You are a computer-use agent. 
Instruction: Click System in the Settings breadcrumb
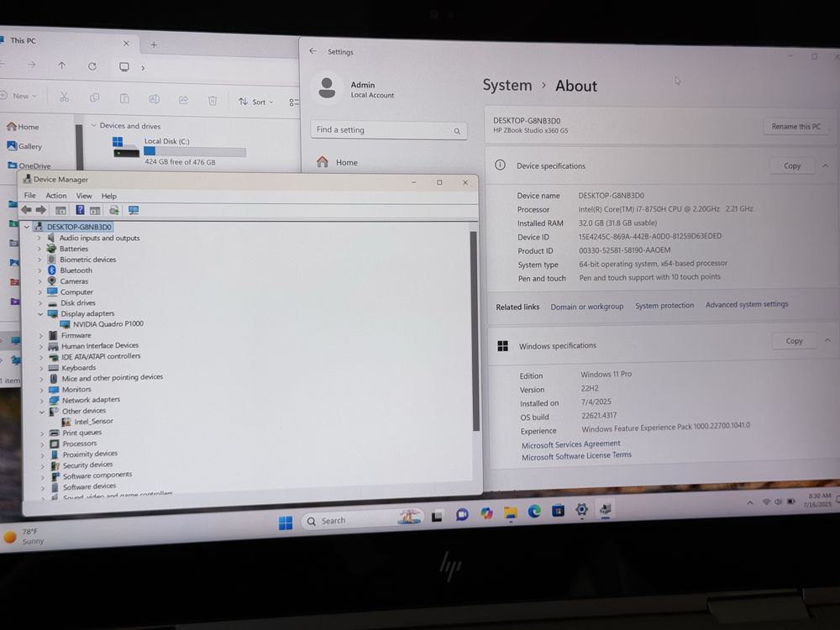507,85
